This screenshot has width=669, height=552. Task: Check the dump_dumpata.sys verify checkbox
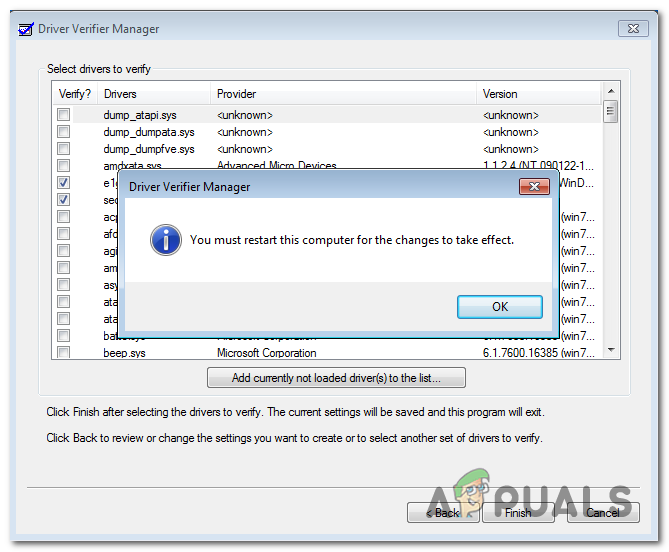[64, 131]
